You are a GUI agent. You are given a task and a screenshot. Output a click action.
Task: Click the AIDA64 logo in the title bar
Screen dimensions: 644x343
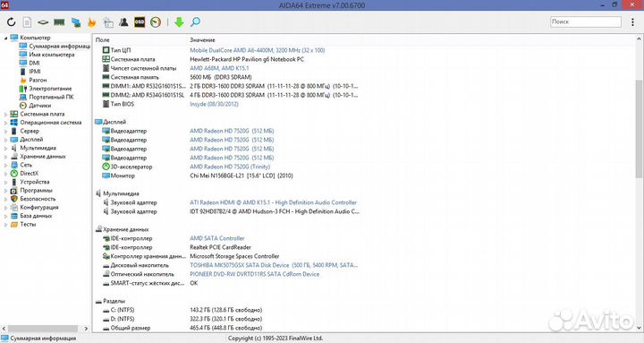pos(4,5)
